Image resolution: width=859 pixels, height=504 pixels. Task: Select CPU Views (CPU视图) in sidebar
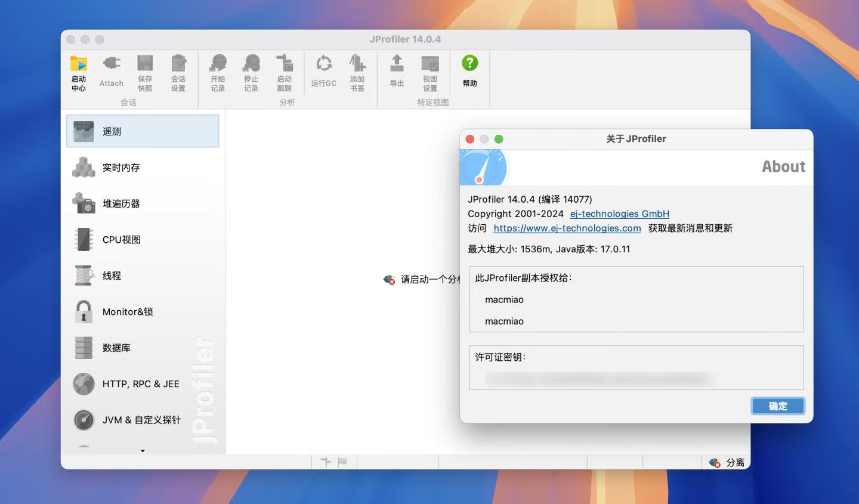(x=143, y=240)
